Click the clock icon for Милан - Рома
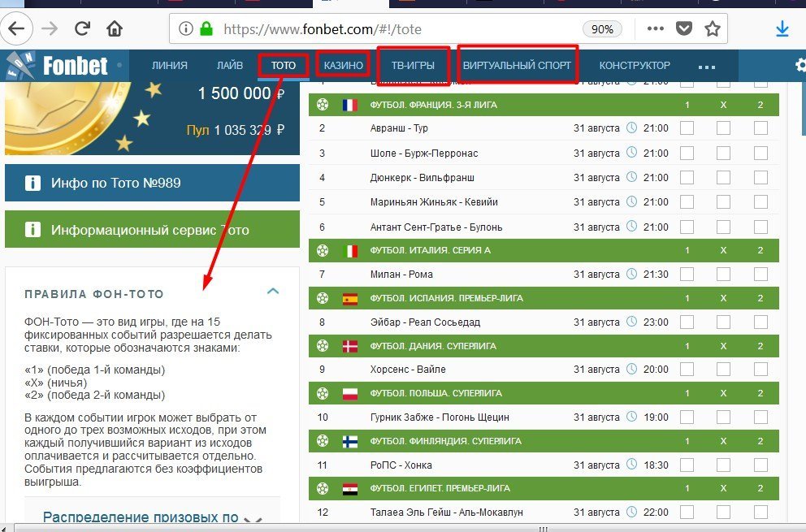Image resolution: width=806 pixels, height=532 pixels. click(x=632, y=275)
